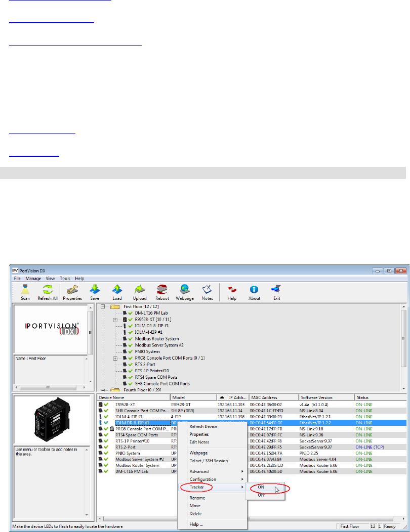410x532 pixels.
Task: Click the Scan toolbar icon
Action: [25, 292]
